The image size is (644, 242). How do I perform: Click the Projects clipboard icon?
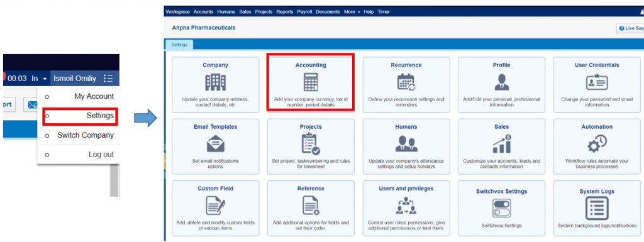coord(311,144)
